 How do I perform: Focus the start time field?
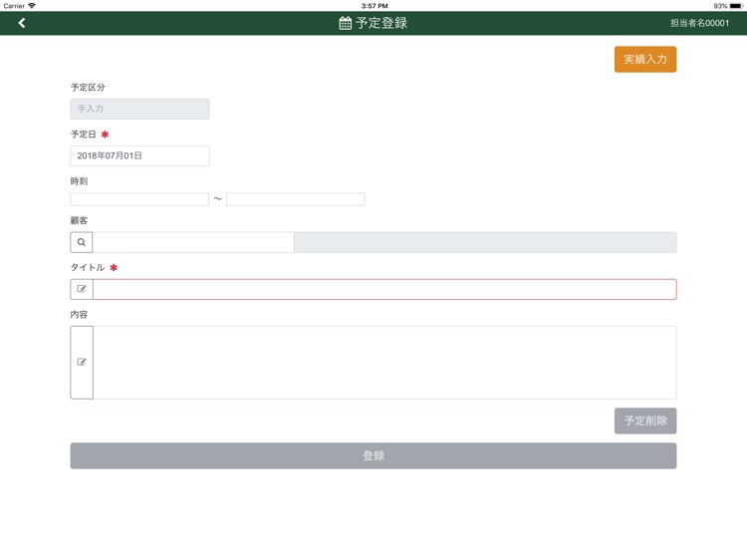click(139, 199)
